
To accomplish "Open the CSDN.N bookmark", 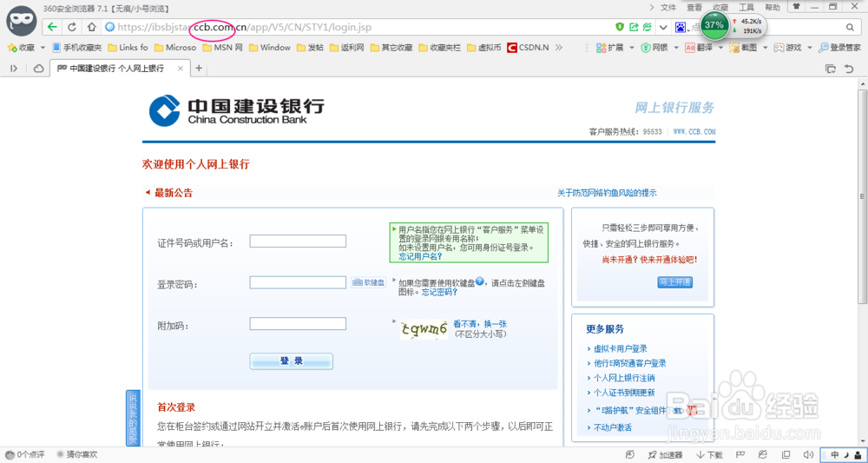I will tap(528, 48).
